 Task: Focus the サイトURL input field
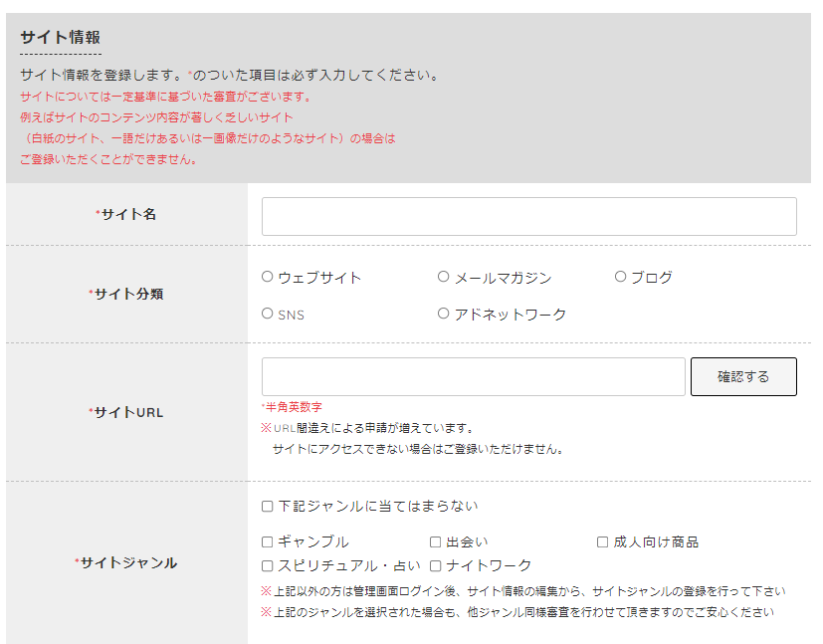474,377
